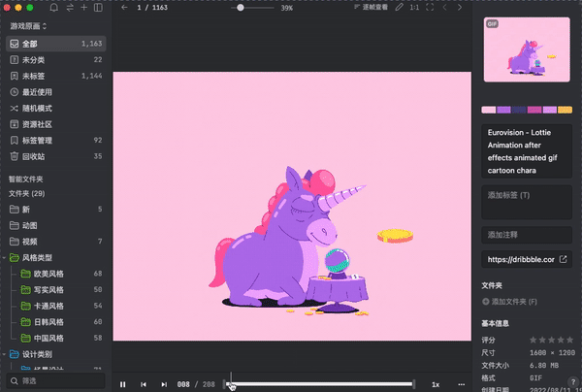
Task: Click 添加文件夹 (F) add to folder
Action: click(x=509, y=302)
